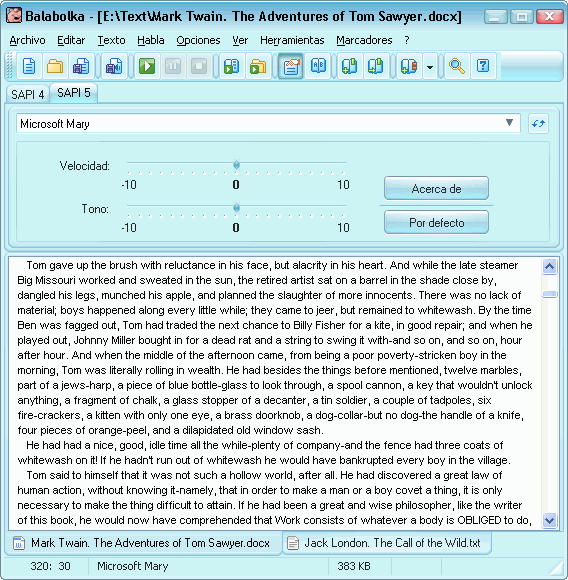Open the Editar menu
568x580 pixels.
coord(71,40)
